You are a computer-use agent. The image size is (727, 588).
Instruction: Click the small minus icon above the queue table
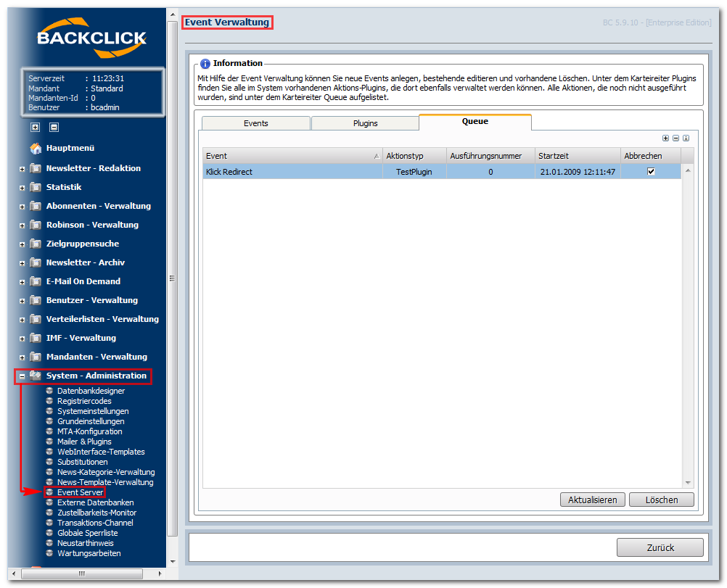(676, 138)
